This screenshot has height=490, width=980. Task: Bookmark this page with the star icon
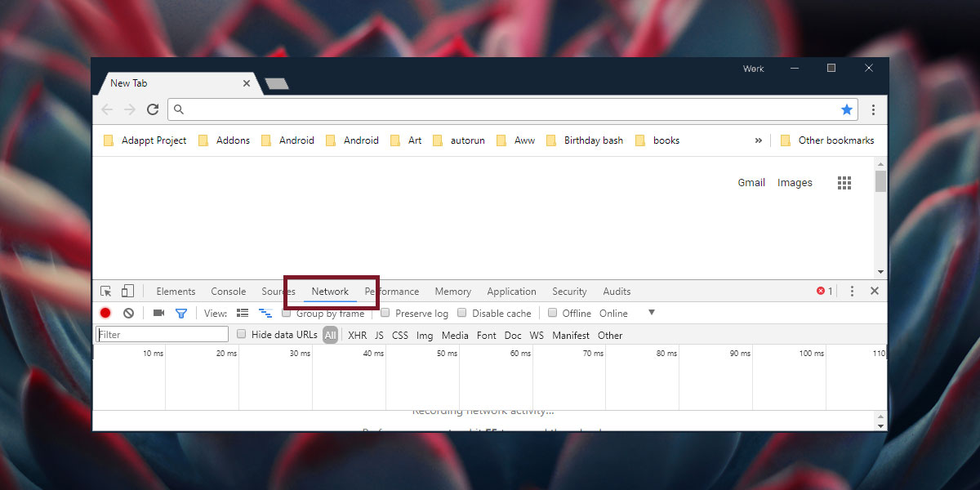(847, 109)
